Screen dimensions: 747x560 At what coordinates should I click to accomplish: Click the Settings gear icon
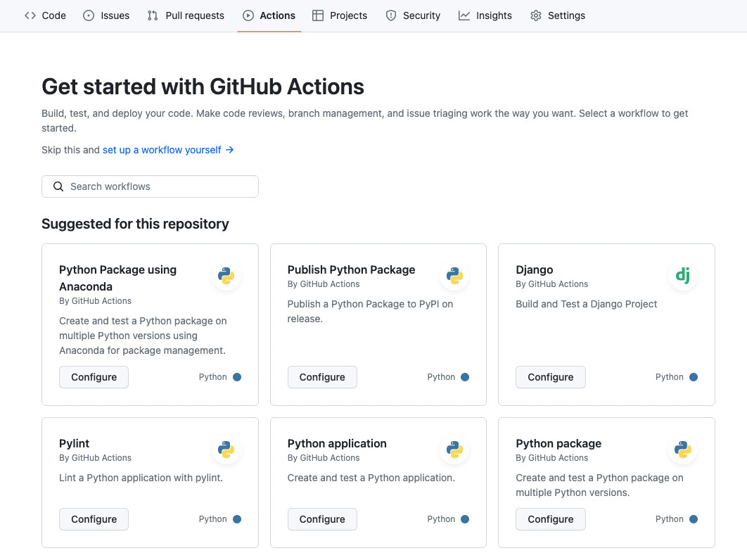point(536,15)
